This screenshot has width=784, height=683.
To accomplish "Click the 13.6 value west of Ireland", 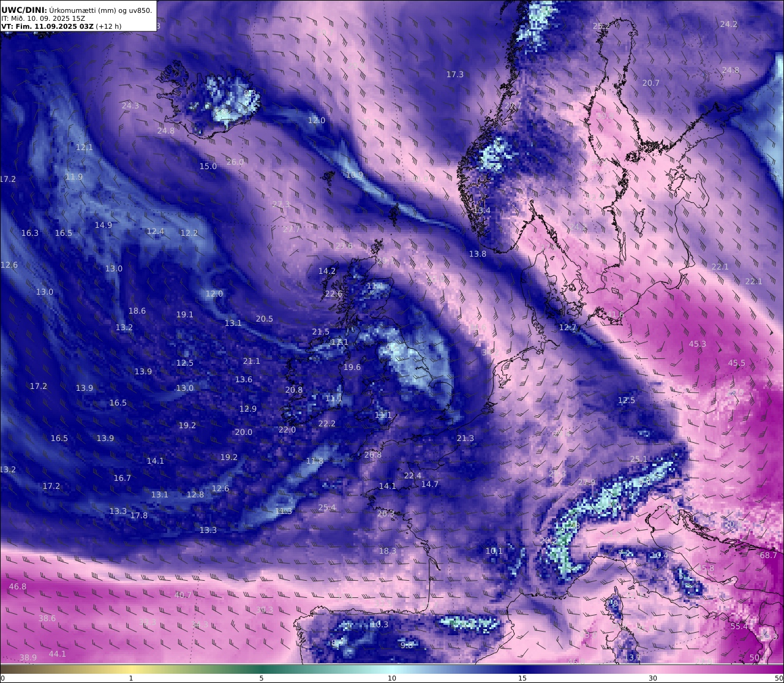I will point(244,380).
